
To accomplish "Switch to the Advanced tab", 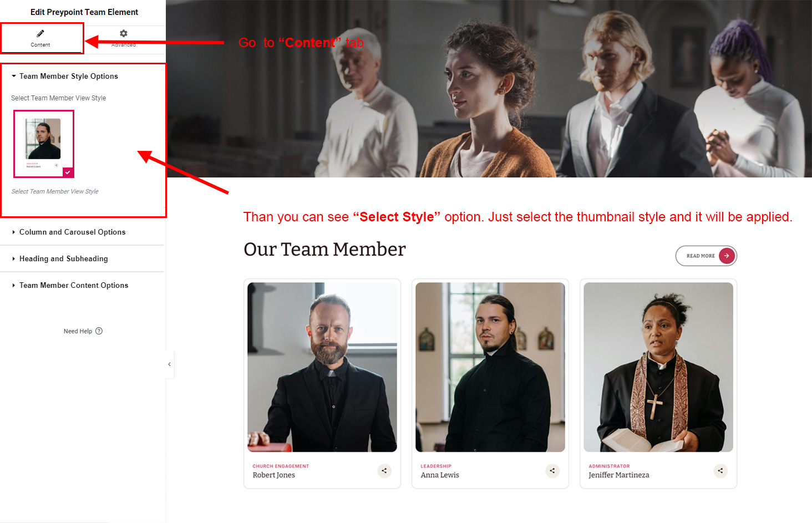I will 124,38.
